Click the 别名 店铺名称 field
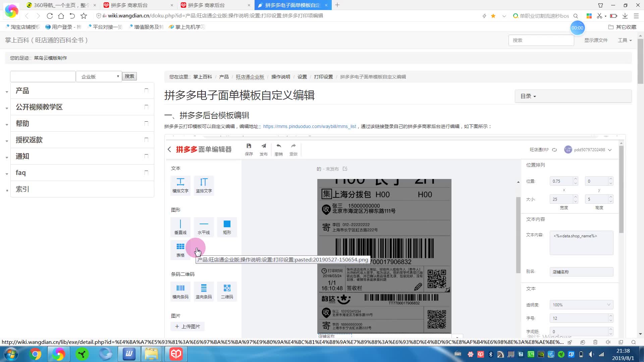The height and width of the screenshot is (362, 644). tap(581, 272)
